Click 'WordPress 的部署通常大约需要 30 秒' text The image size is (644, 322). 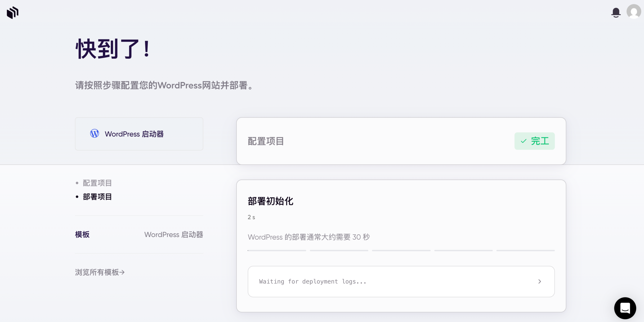309,237
